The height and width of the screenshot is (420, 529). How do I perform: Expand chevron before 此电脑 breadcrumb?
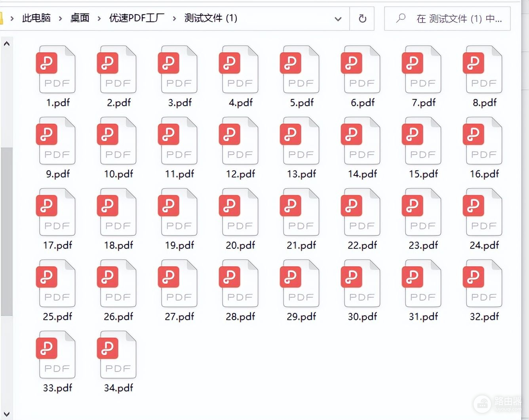[x=12, y=18]
